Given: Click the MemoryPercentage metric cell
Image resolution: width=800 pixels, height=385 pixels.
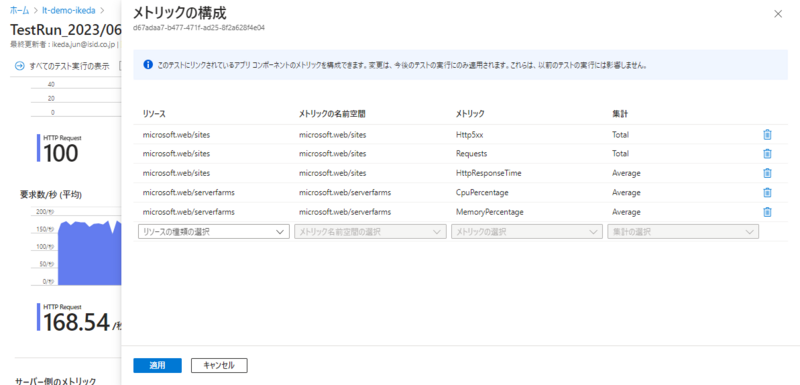Looking at the screenshot, I should tap(489, 212).
